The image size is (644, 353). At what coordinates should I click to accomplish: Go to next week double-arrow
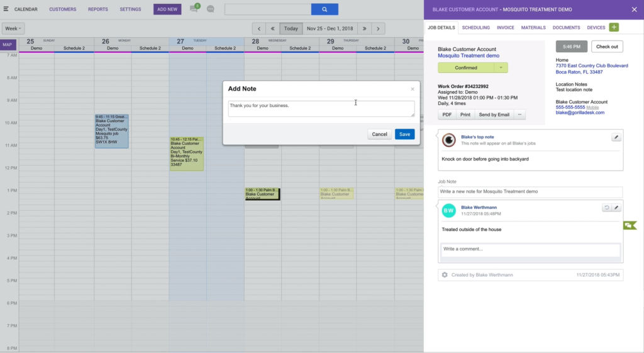[364, 28]
